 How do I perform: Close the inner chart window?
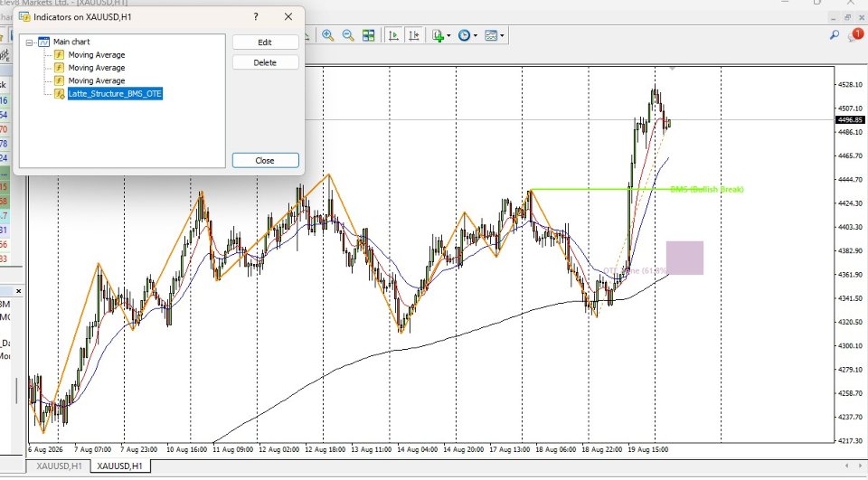coord(862,18)
